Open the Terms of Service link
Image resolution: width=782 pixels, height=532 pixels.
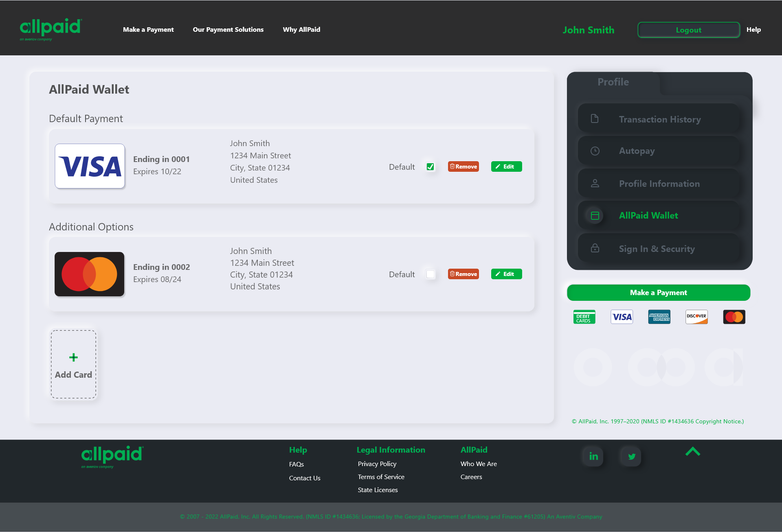click(x=381, y=477)
